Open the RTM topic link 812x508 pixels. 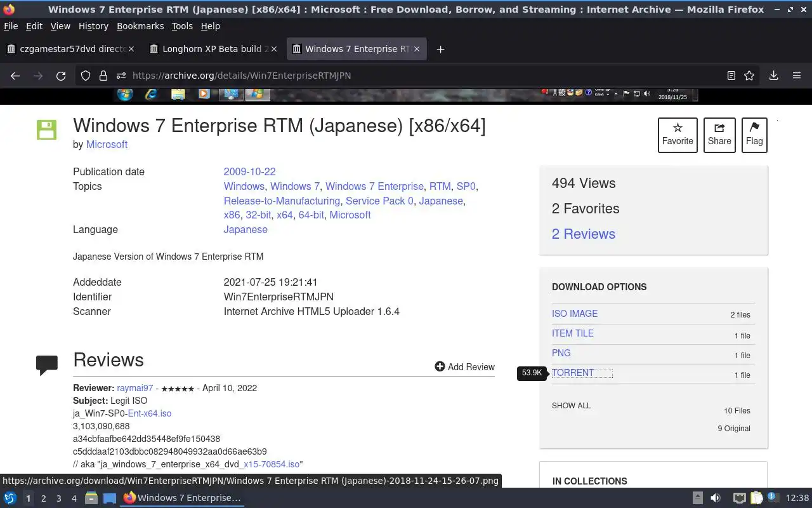coord(440,187)
